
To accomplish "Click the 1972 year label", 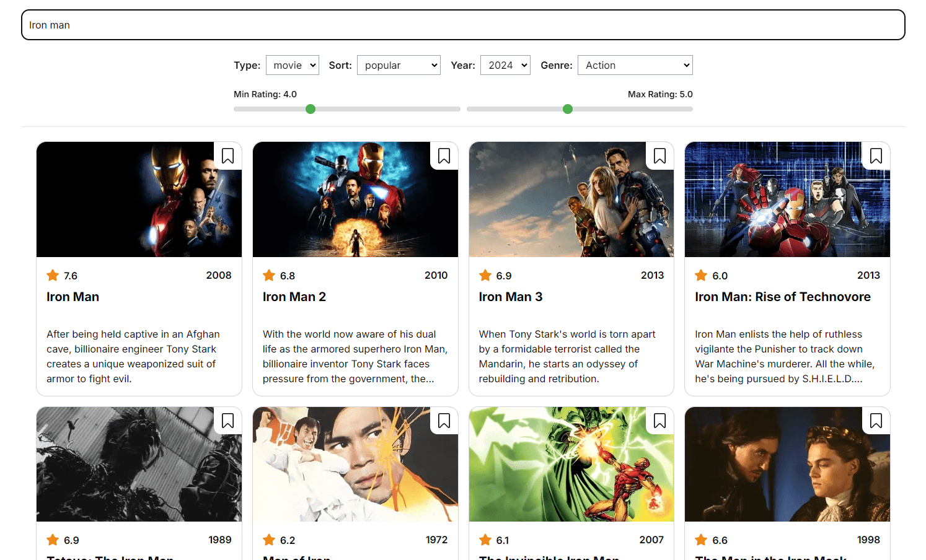I will 436,540.
